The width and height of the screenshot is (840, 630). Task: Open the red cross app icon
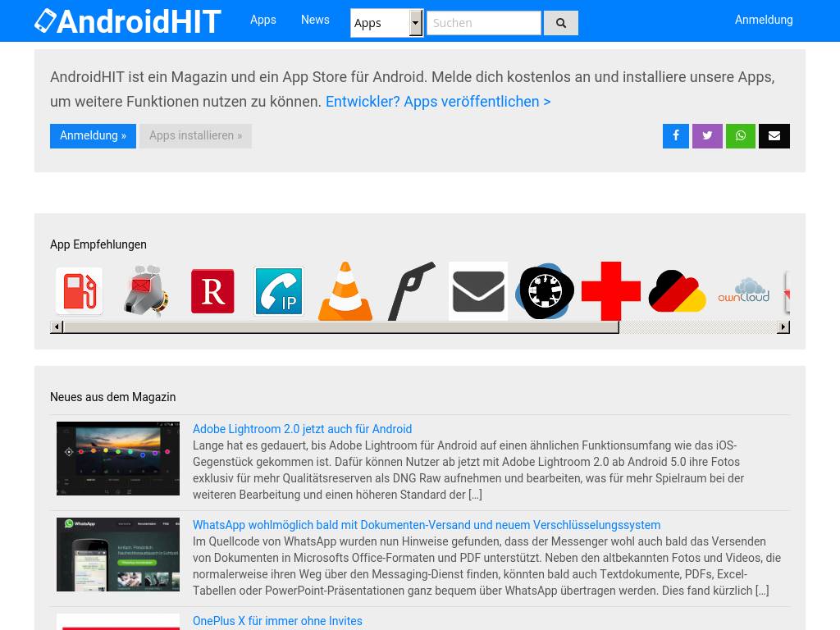point(610,291)
